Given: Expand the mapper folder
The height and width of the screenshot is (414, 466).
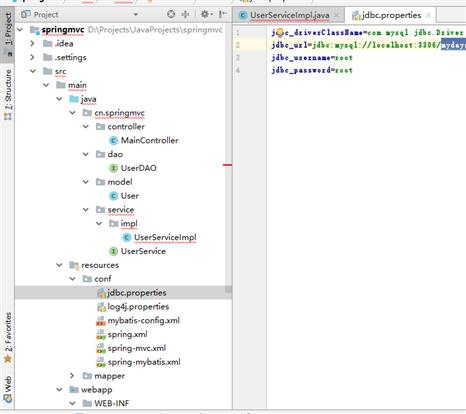Looking at the screenshot, I should pos(72,376).
